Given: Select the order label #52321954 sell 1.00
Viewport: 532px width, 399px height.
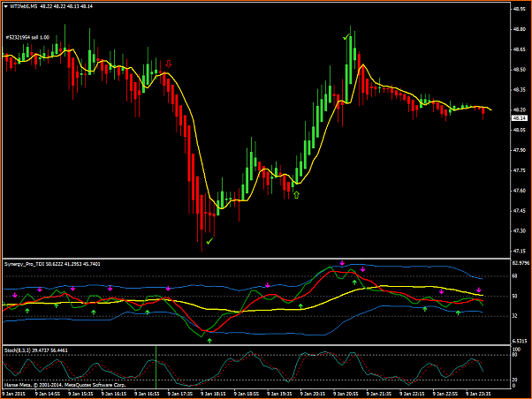Looking at the screenshot, I should coord(27,38).
